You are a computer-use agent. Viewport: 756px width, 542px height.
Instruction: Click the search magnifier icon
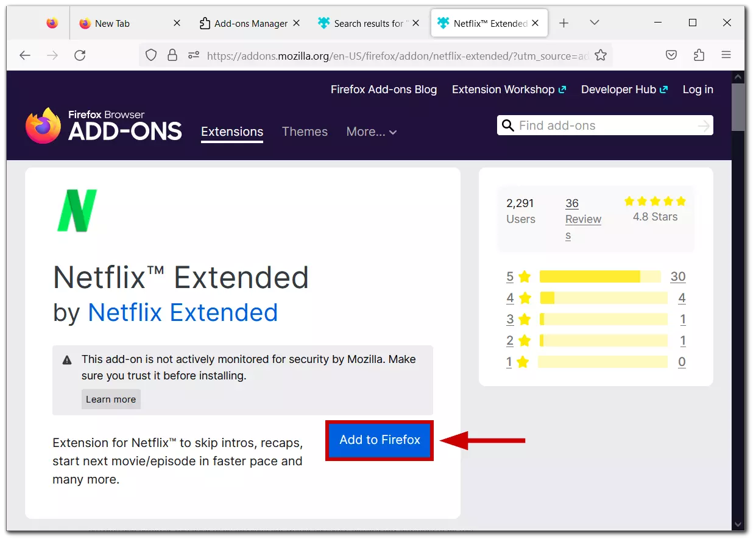[507, 125]
